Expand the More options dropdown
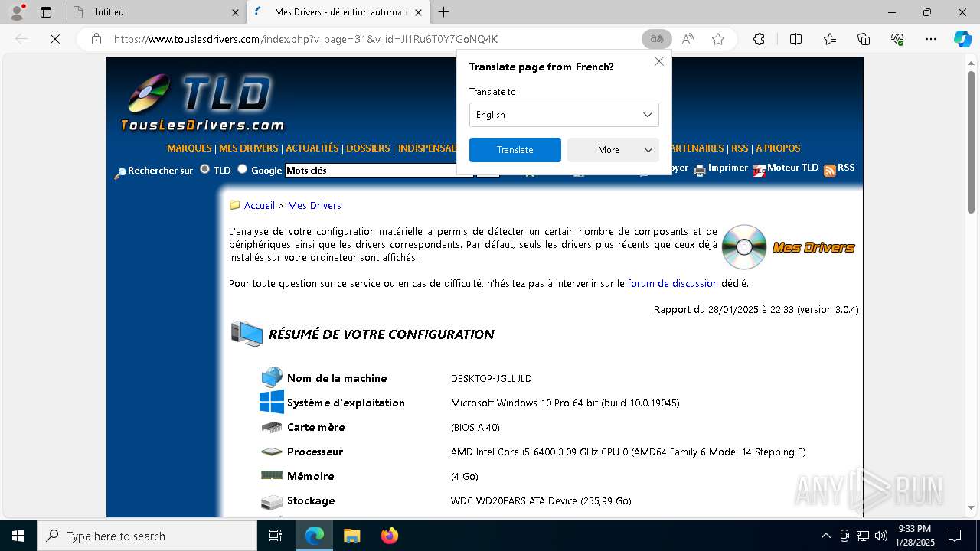 613,150
